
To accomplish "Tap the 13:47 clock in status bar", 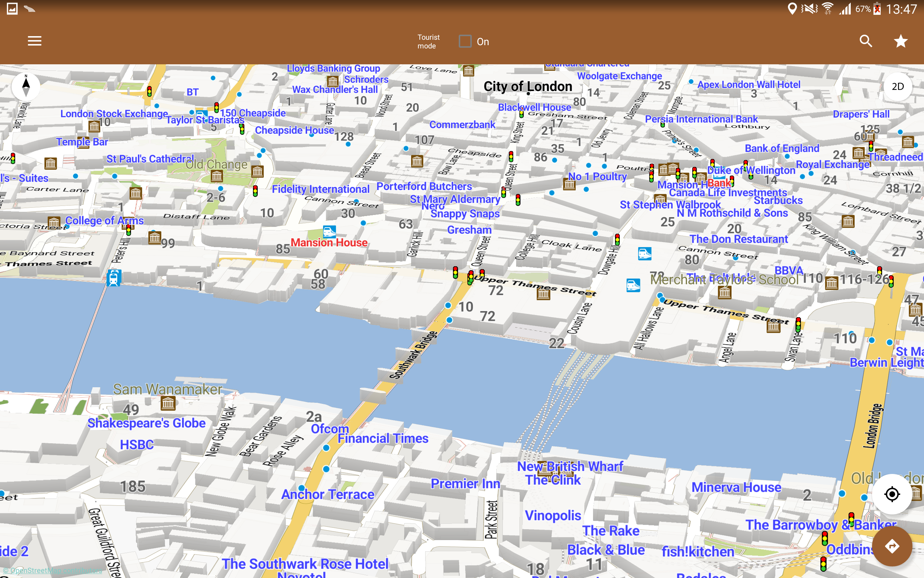I will pyautogui.click(x=901, y=9).
